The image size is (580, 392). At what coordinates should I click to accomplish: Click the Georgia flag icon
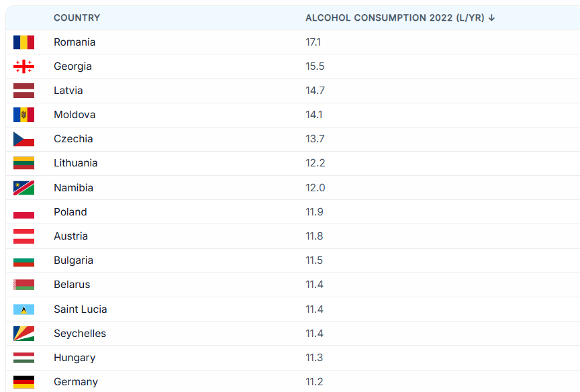tap(23, 66)
